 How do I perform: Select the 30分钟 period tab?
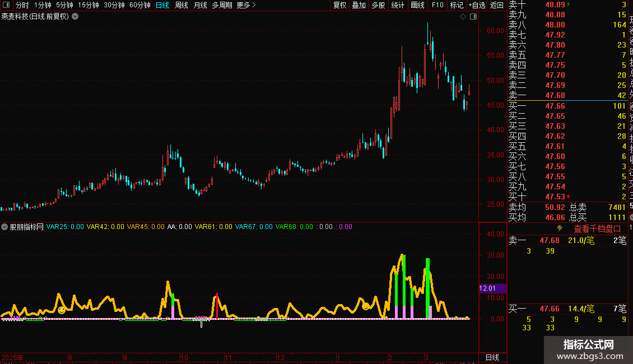pos(114,5)
